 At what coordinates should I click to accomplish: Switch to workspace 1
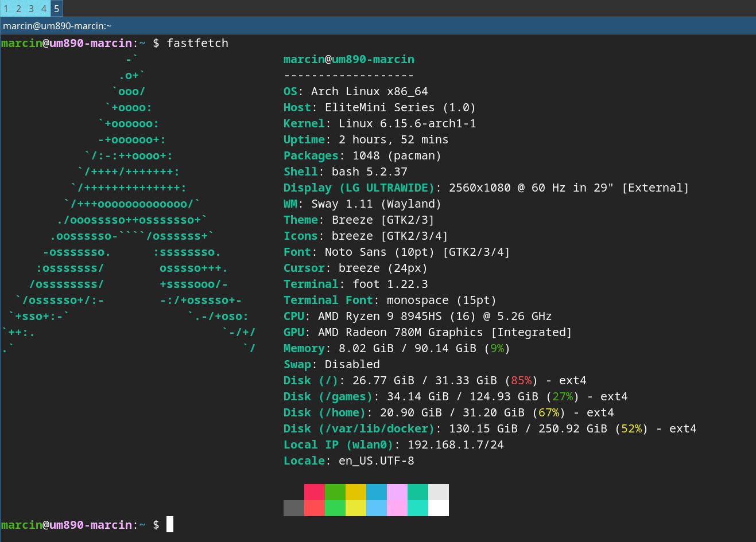(6, 9)
